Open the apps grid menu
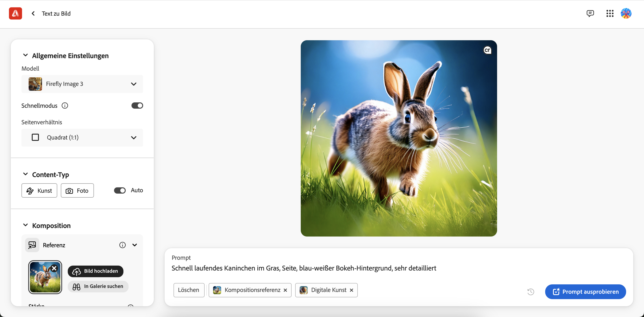The width and height of the screenshot is (644, 317). 610,13
